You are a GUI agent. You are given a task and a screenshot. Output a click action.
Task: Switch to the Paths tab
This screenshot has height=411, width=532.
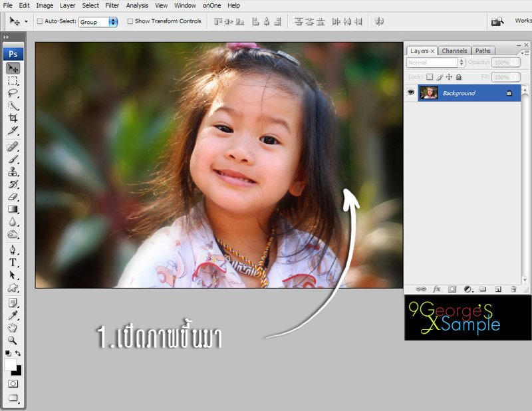tap(483, 51)
